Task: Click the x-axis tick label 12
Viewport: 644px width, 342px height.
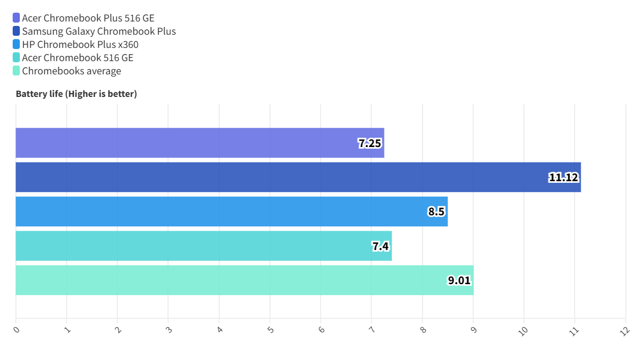Action: pyautogui.click(x=624, y=329)
